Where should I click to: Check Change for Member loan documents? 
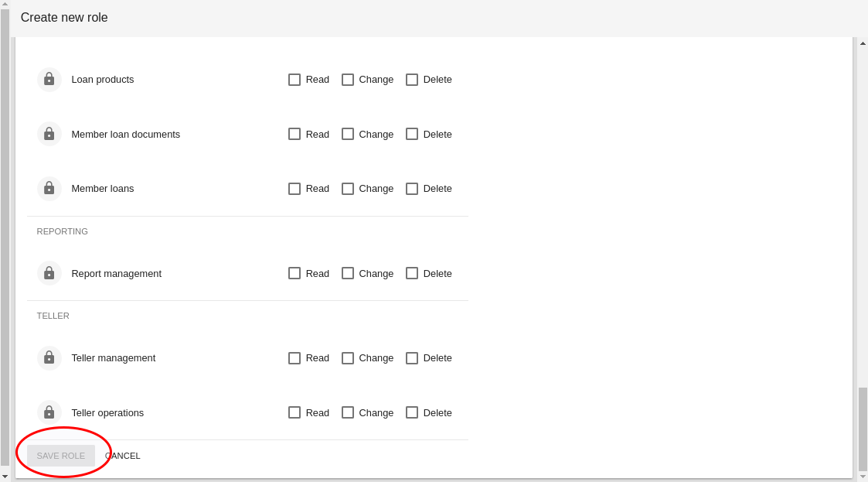click(x=348, y=134)
